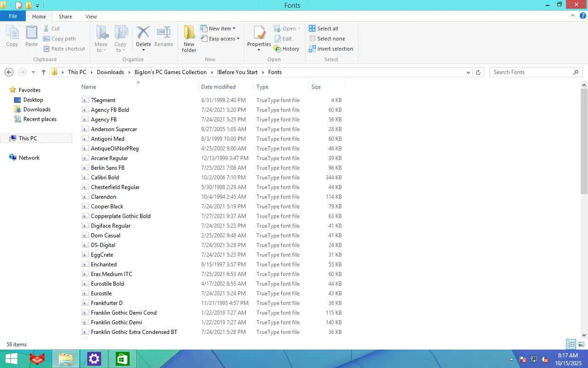The image size is (588, 368).
Task: Expand the Easy access dropdown
Action: pyautogui.click(x=220, y=39)
